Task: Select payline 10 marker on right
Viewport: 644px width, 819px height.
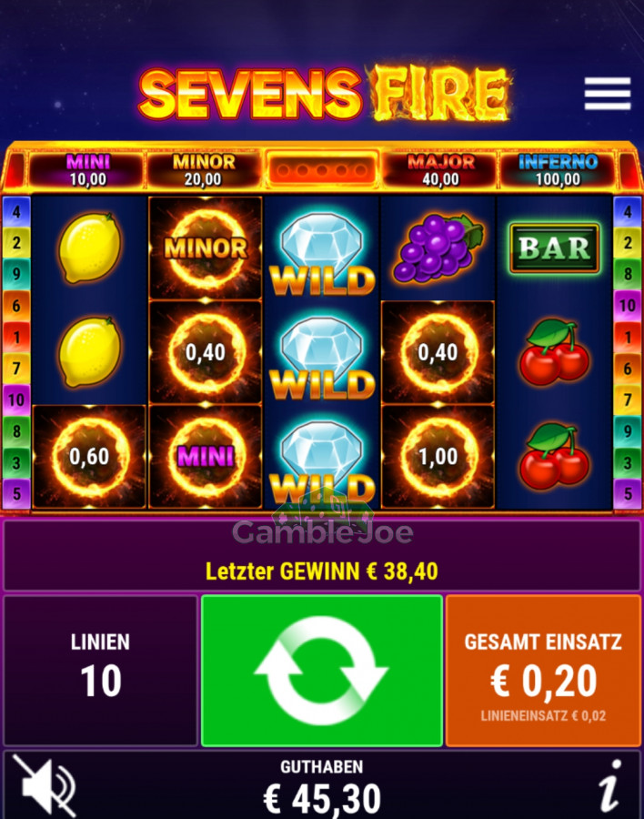Action: click(628, 305)
